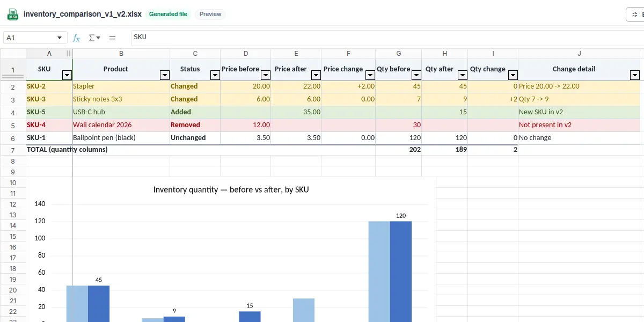The image size is (644, 322).
Task: Click the Unchanged status cell
Action: pos(195,138)
